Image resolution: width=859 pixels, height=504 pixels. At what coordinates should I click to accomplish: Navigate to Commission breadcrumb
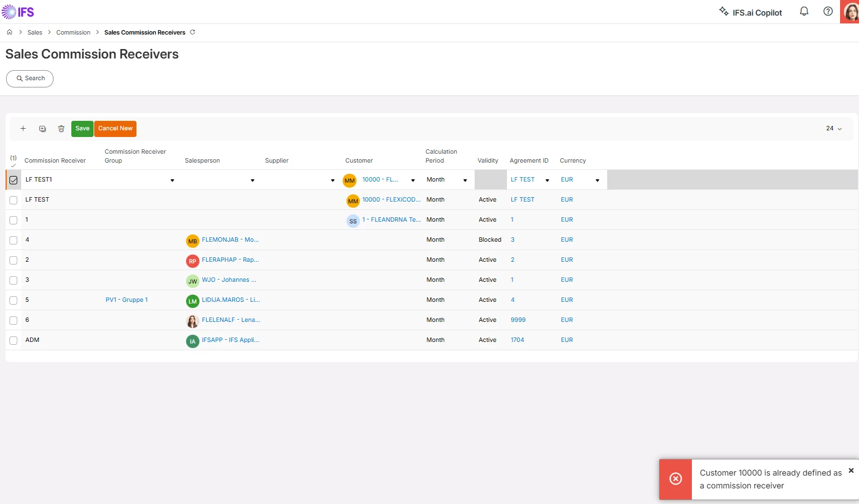[73, 32]
